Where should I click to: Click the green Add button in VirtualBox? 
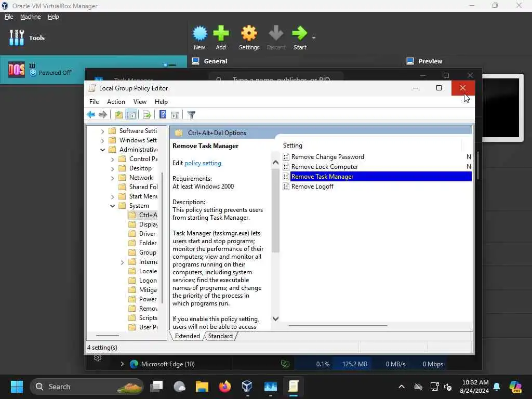point(221,37)
